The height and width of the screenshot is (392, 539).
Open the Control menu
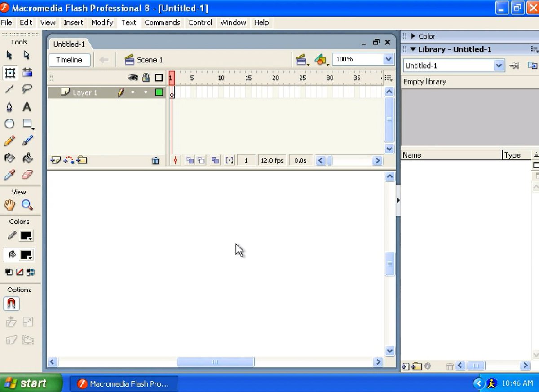200,22
